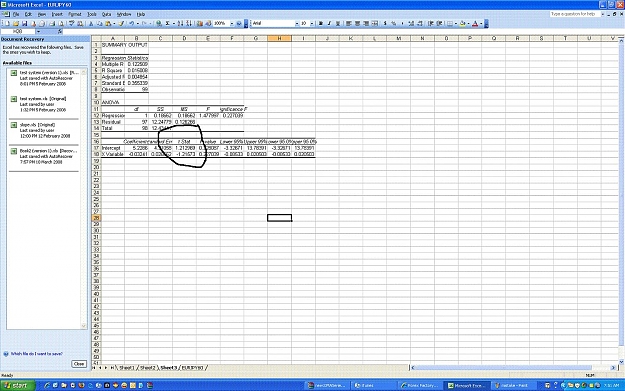This screenshot has height=391, width=625.
Task: Insert a hyperlink with the globe icon
Action: tap(159, 24)
